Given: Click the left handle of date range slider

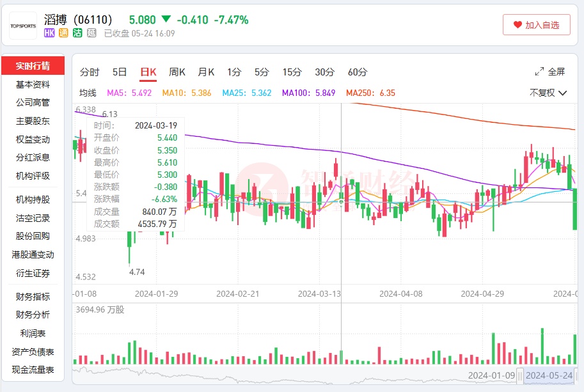Looking at the screenshot, I should (x=521, y=375).
